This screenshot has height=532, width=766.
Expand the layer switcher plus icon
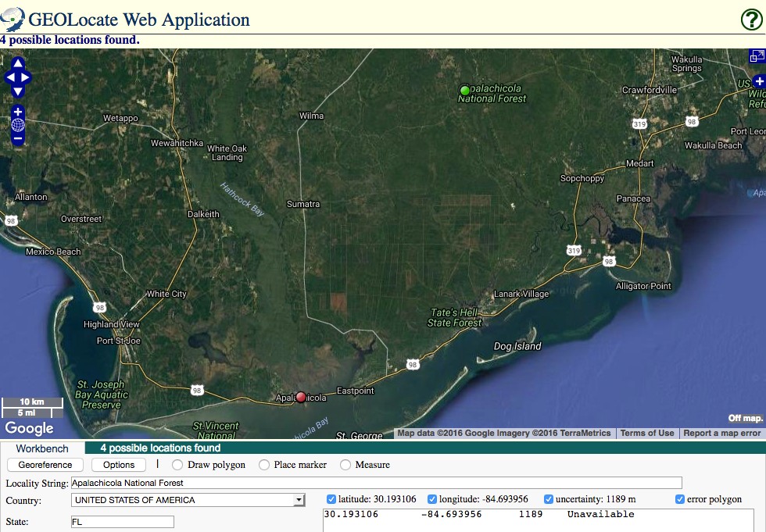pyautogui.click(x=760, y=81)
